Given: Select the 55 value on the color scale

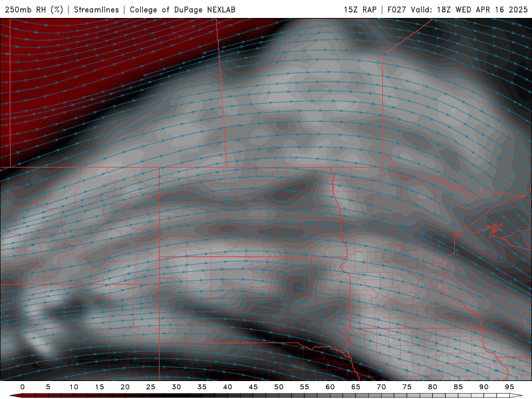Looking at the screenshot, I should (305, 387).
